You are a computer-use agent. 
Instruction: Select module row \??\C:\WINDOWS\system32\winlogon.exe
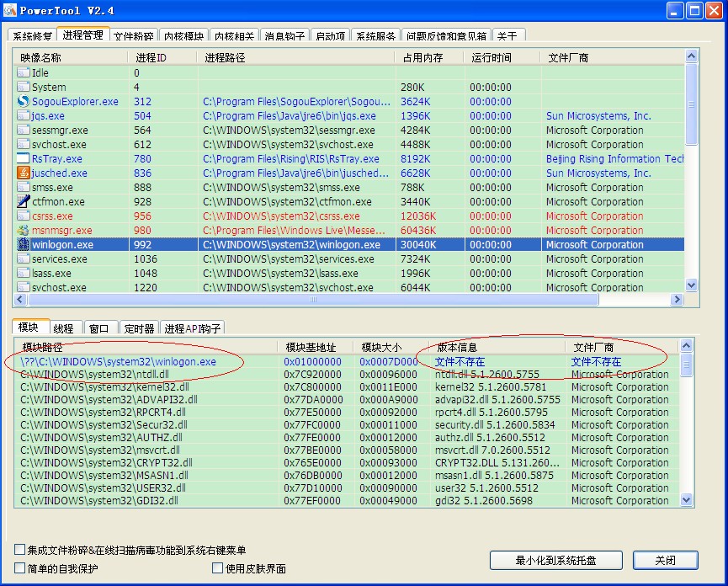pyautogui.click(x=347, y=361)
